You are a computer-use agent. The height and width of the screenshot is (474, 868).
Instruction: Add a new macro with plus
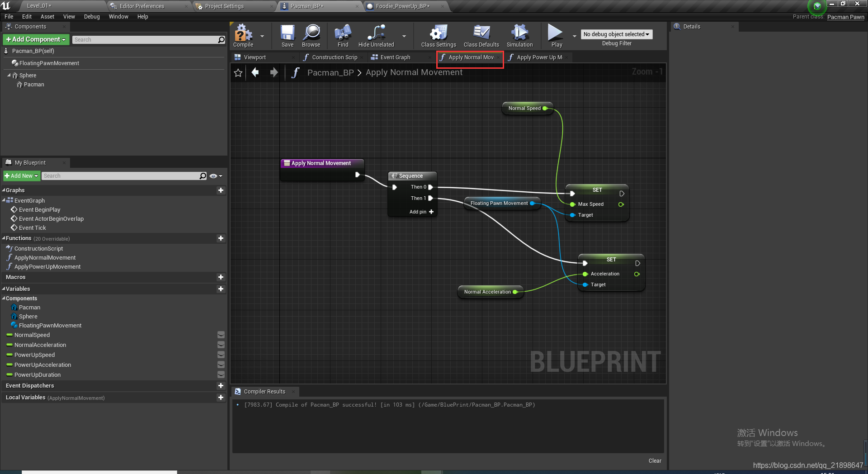point(221,277)
